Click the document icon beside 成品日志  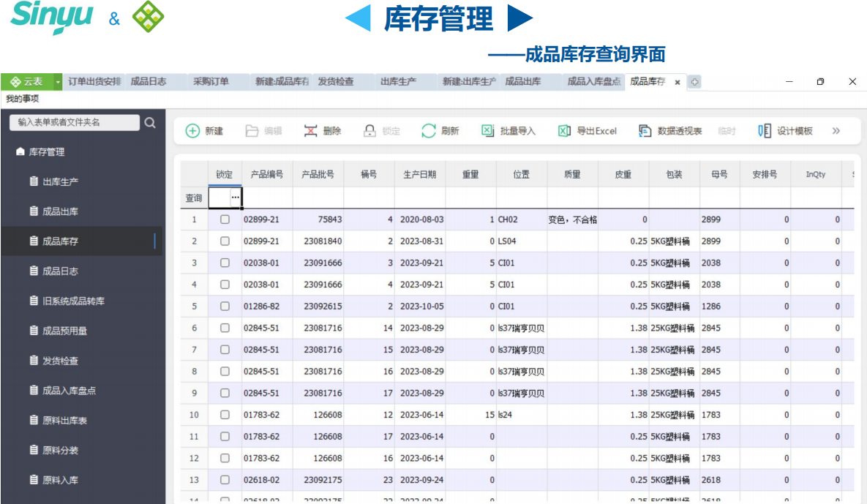[34, 271]
